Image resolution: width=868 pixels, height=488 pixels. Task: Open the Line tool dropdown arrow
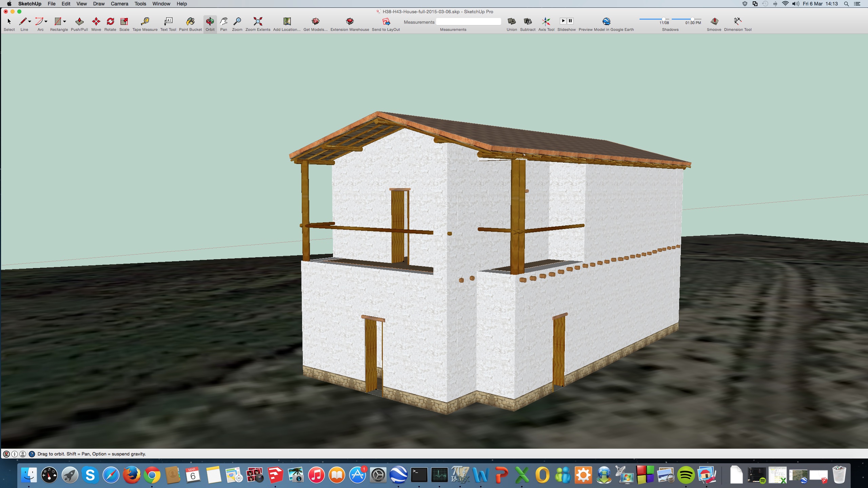point(30,21)
